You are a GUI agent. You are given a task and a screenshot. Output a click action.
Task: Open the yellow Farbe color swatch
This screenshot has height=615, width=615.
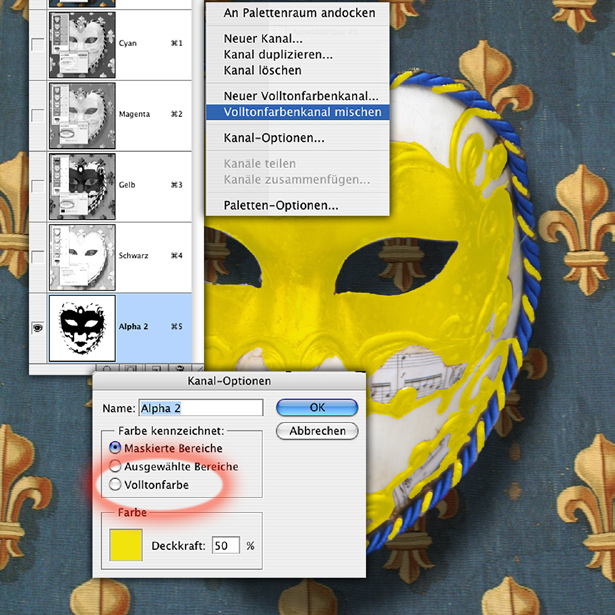126,545
